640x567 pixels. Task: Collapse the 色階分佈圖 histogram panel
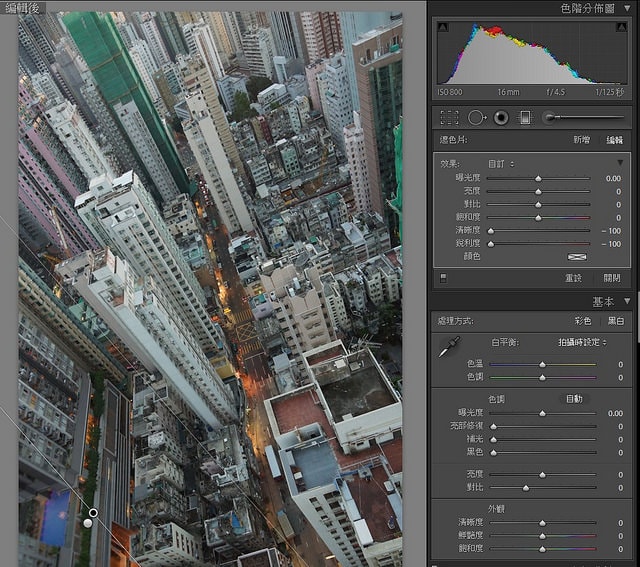click(626, 8)
